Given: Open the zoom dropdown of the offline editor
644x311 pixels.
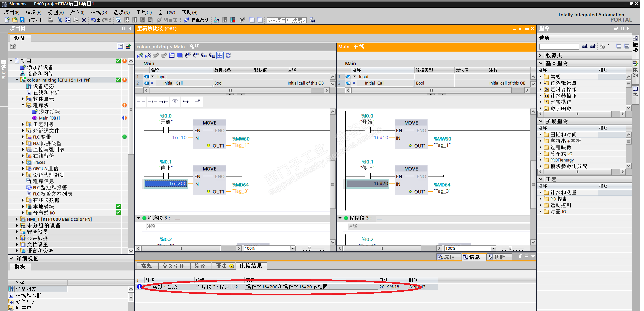Looking at the screenshot, I should point(293,248).
